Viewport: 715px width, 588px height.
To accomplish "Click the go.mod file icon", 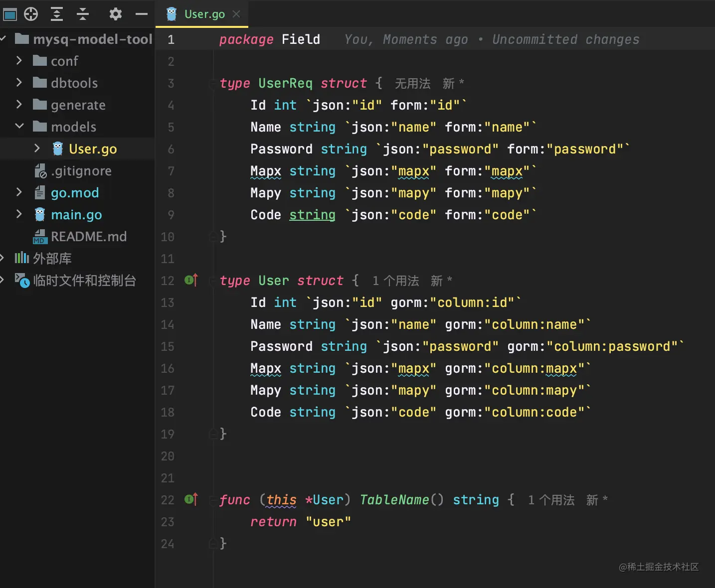I will pyautogui.click(x=40, y=192).
